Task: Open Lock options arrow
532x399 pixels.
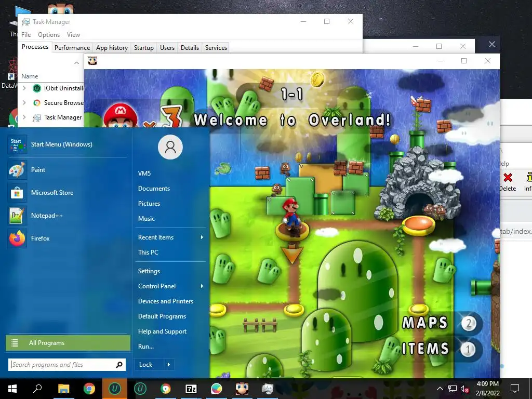Action: point(169,365)
